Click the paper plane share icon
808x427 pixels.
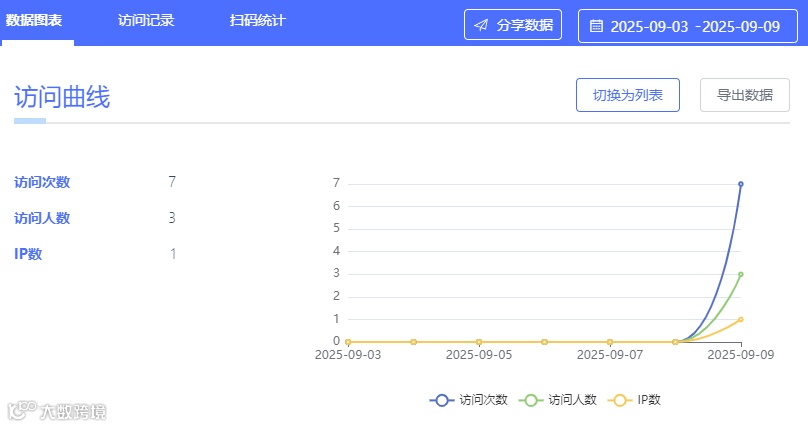[x=481, y=25]
